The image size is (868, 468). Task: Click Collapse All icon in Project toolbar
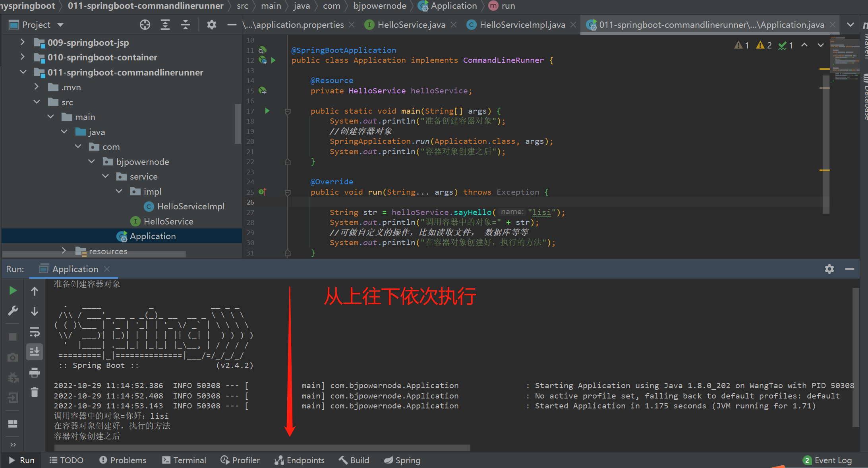coord(186,25)
